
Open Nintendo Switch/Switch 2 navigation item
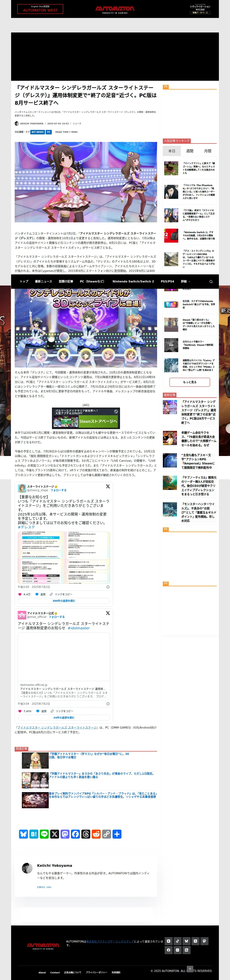click(x=133, y=282)
